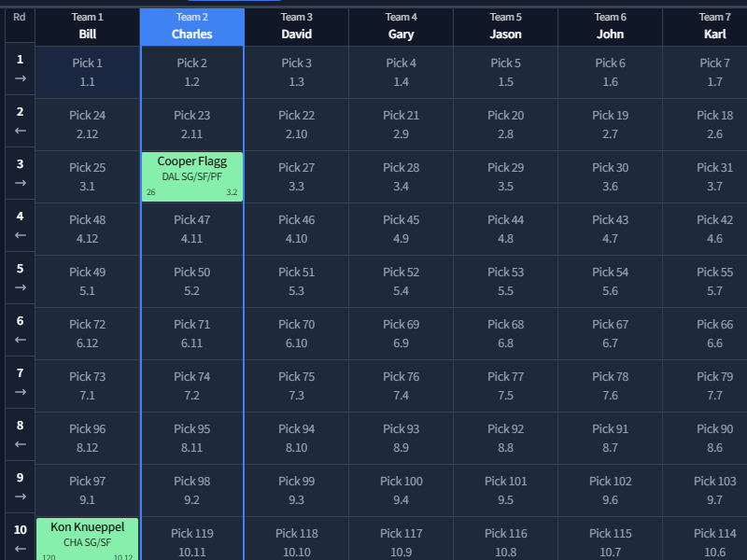Click the Pick 3 slot 1.3
The image size is (747, 560).
point(296,73)
